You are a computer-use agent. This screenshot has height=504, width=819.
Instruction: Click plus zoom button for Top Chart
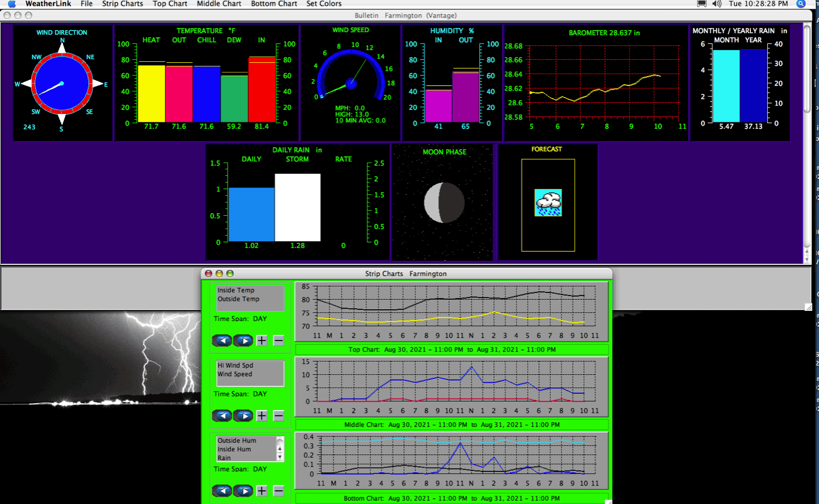tap(262, 340)
